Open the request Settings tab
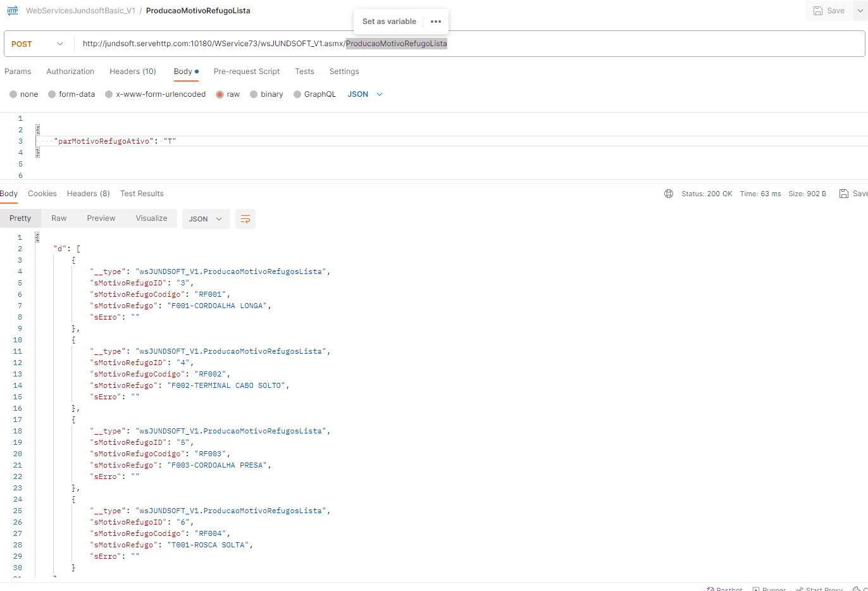Viewport: 868px width, 591px height. pos(344,72)
